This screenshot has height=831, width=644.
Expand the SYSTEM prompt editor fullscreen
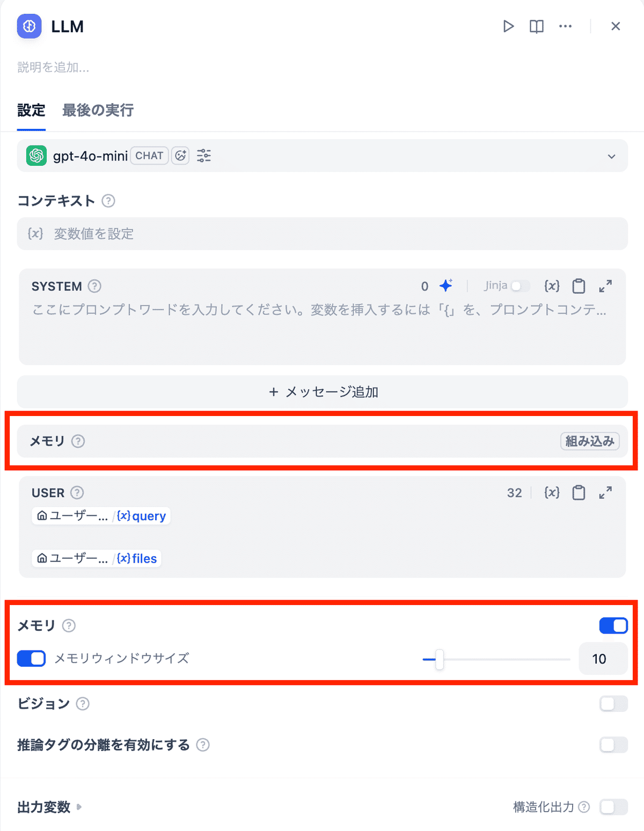coord(605,286)
